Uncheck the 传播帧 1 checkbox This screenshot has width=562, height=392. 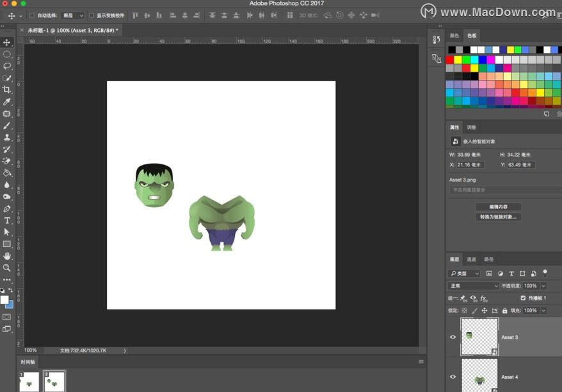523,298
